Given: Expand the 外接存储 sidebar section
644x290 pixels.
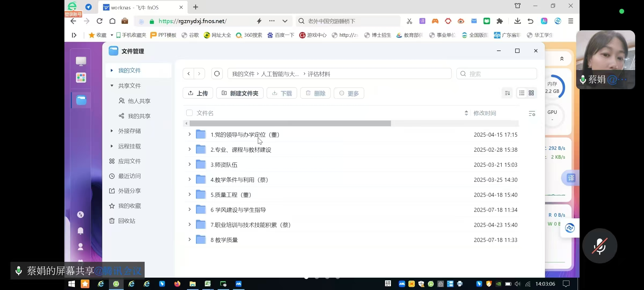Looking at the screenshot, I should 112,131.
